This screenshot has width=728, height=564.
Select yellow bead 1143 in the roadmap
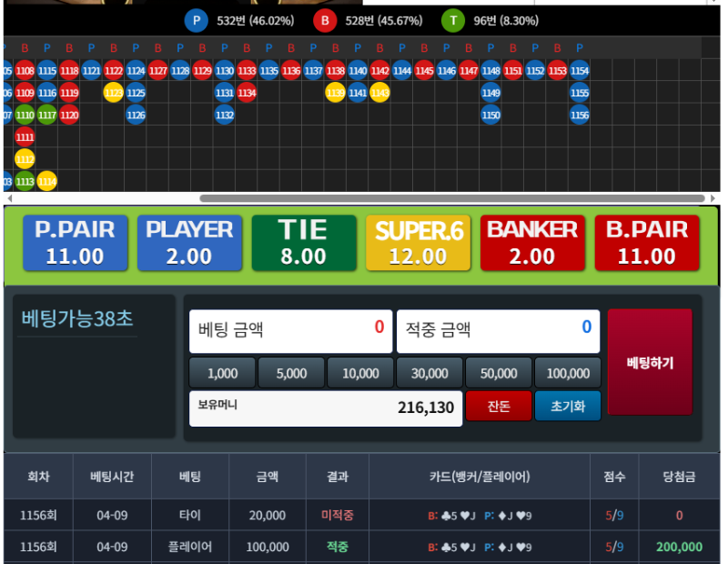379,93
